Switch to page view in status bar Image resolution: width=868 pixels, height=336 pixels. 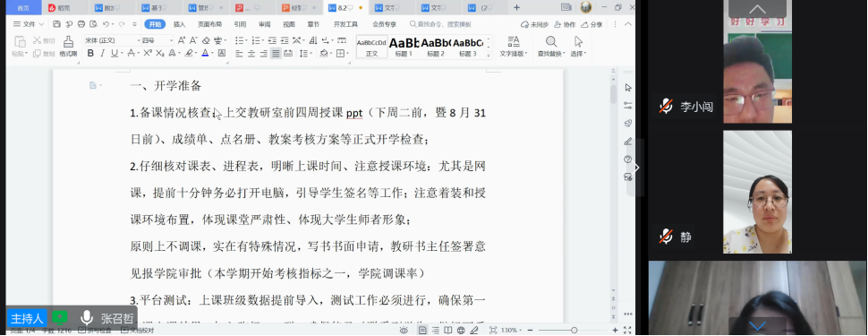click(x=423, y=331)
